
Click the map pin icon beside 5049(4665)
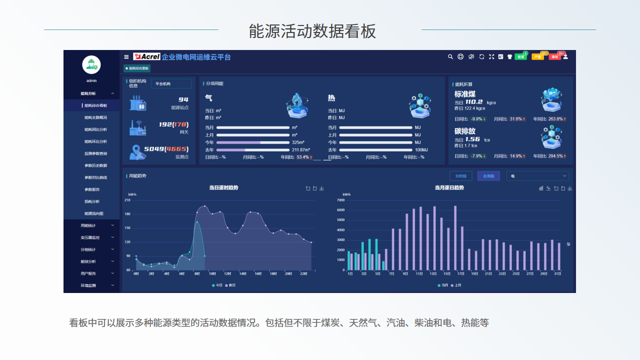(137, 152)
